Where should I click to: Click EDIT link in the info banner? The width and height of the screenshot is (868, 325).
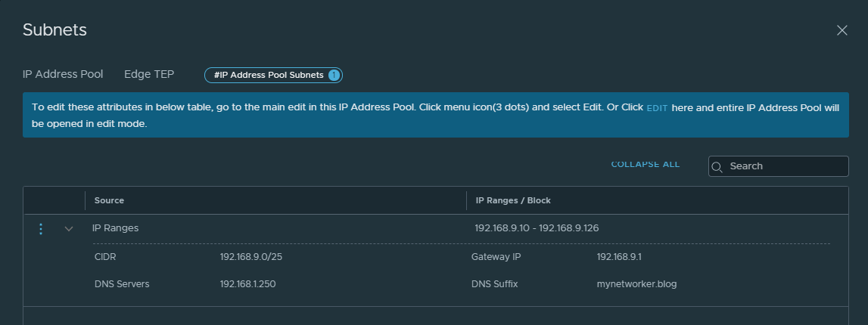(657, 108)
